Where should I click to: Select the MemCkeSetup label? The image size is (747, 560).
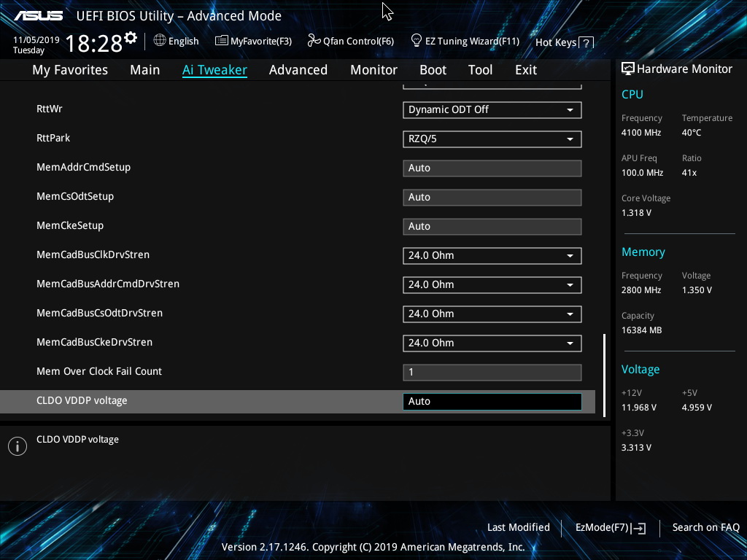click(70, 226)
